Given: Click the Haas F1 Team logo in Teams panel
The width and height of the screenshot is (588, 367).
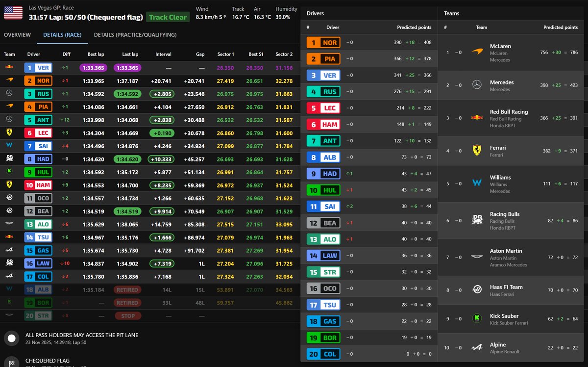Looking at the screenshot, I should (477, 289).
